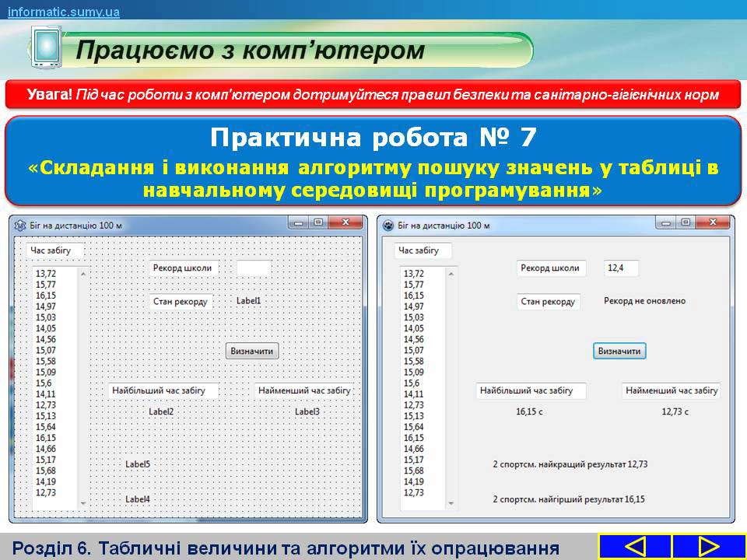Screen dimensions: 747x560
Task: Click the computer monitor icon beside slide title
Action: (45, 47)
